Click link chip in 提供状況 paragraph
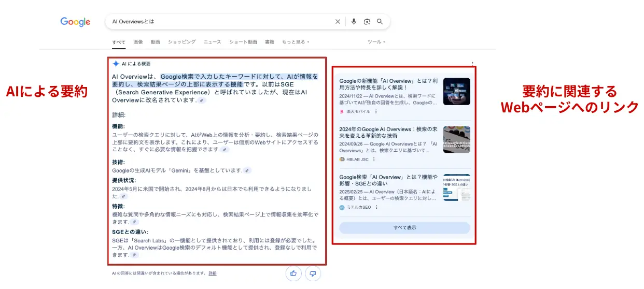 coord(123,196)
